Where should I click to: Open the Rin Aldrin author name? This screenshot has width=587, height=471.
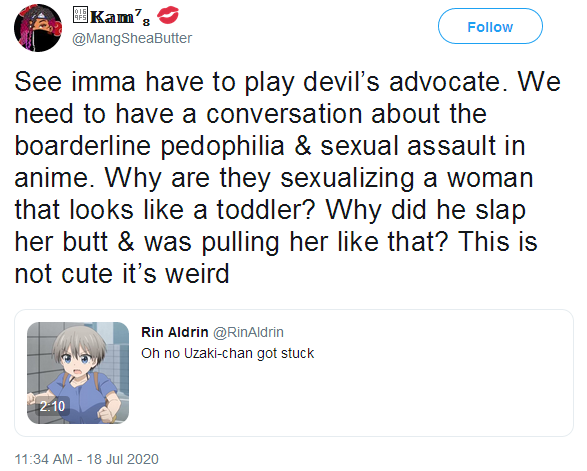[x=174, y=332]
